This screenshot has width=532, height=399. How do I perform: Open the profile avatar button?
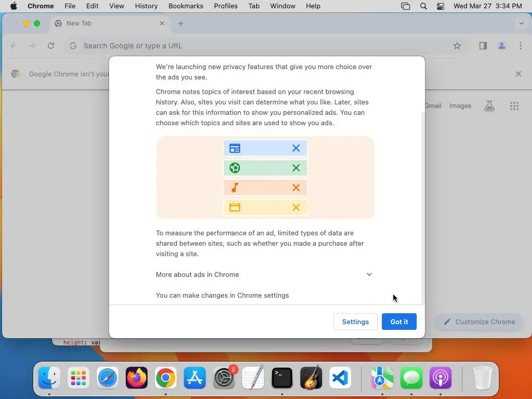[501, 46]
